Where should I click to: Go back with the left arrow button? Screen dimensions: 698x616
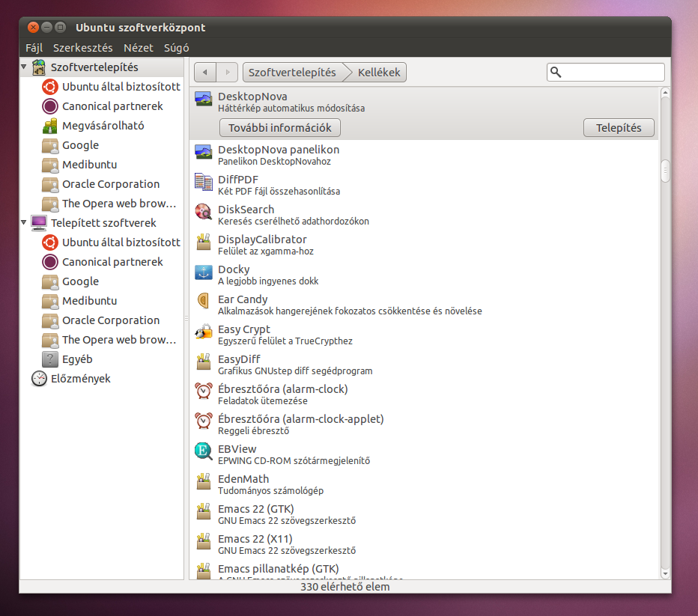pyautogui.click(x=205, y=72)
